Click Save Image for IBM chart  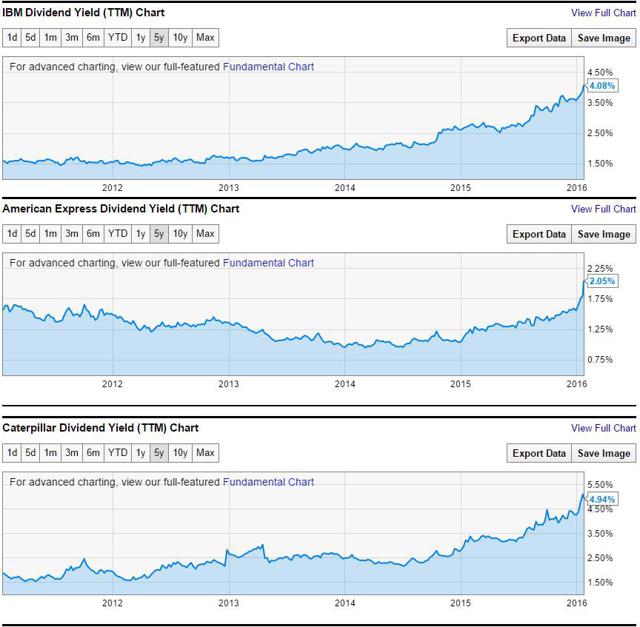coord(604,38)
